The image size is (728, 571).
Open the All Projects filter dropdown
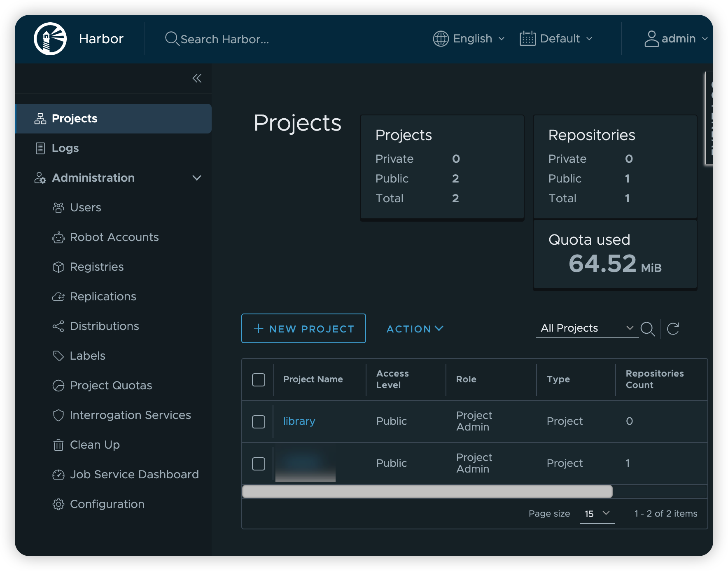click(x=587, y=328)
